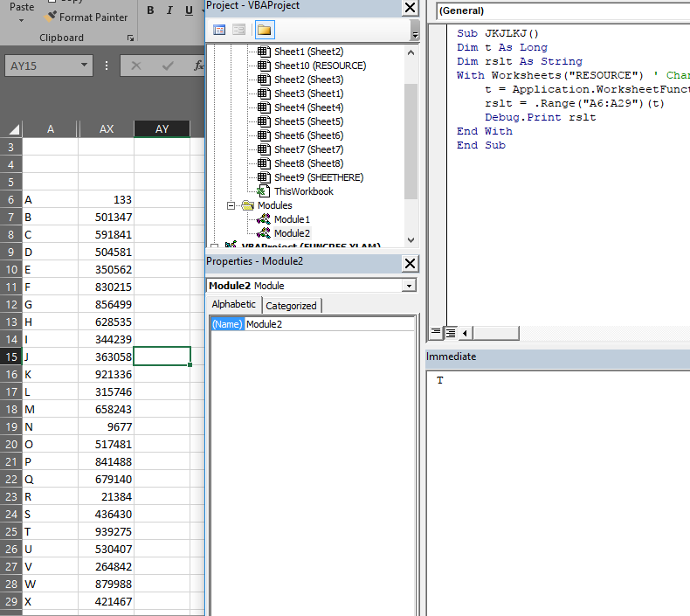The width and height of the screenshot is (690, 616).
Task: Toggle Bold formatting in ribbon
Action: [150, 10]
